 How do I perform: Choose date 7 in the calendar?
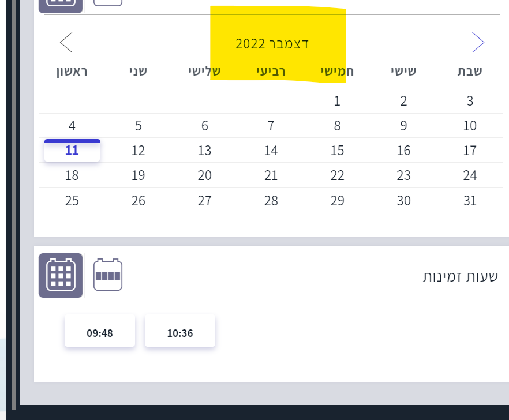coord(271,126)
